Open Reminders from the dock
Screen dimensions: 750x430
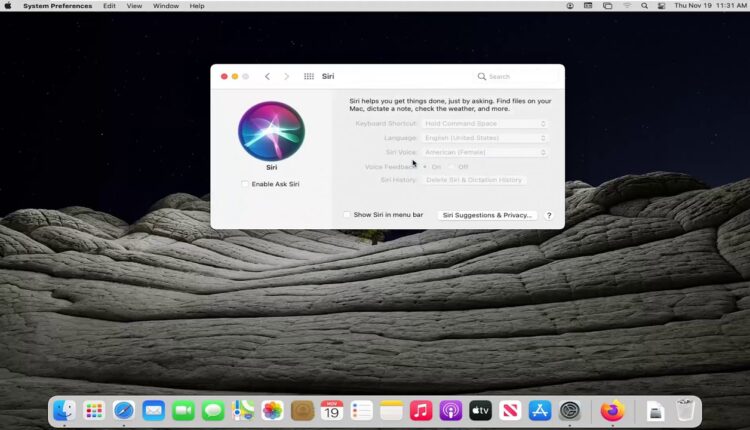coord(362,410)
